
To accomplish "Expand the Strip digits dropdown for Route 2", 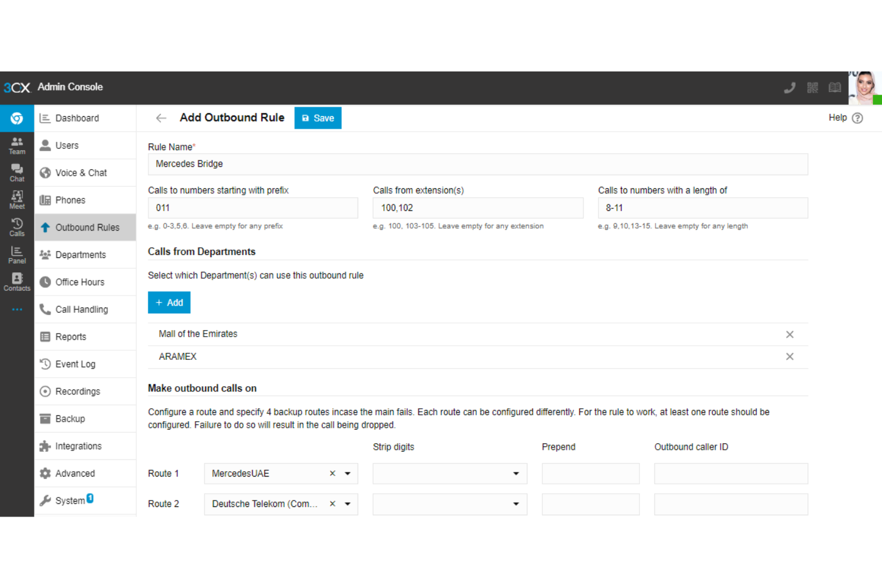I will (x=516, y=504).
